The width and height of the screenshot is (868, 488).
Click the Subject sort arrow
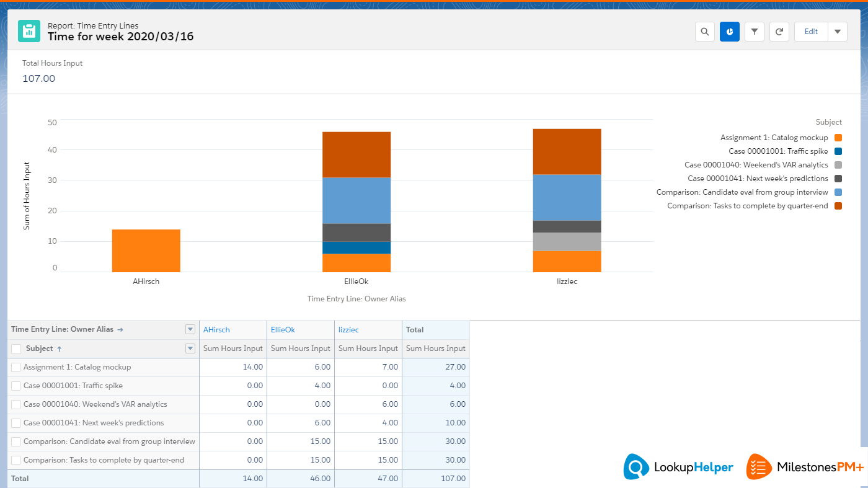pyautogui.click(x=60, y=348)
